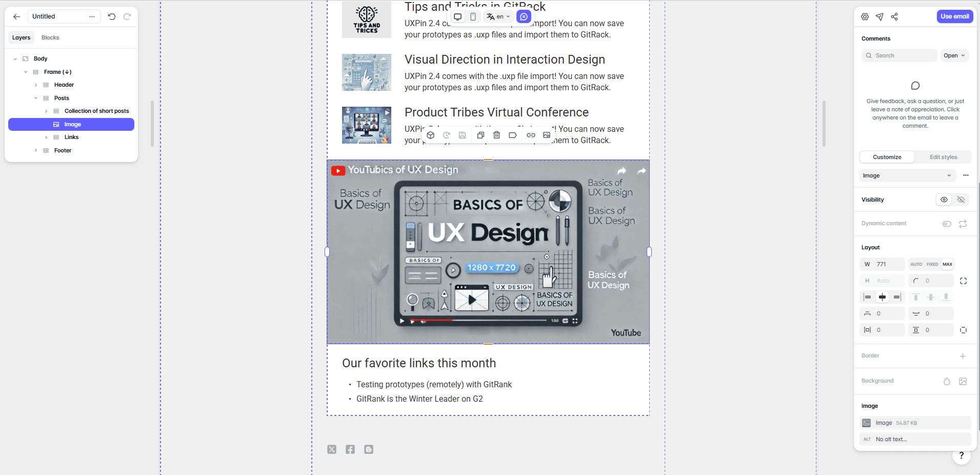Click 'GitRank is the Winter Leader on G2' link
The width and height of the screenshot is (980, 475).
tap(419, 399)
